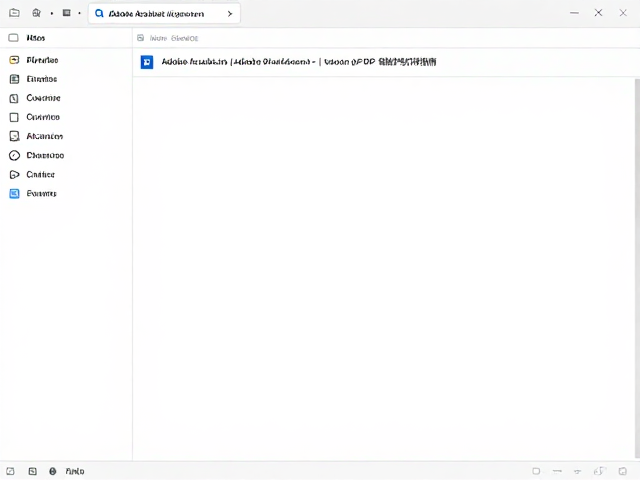The image size is (640, 480).
Task: Click the round clock icon sidebar item
Action: point(14,156)
